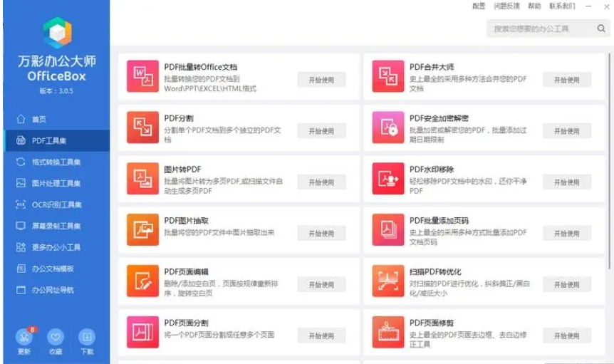Click the PDF页面编辑 title text

coord(186,271)
